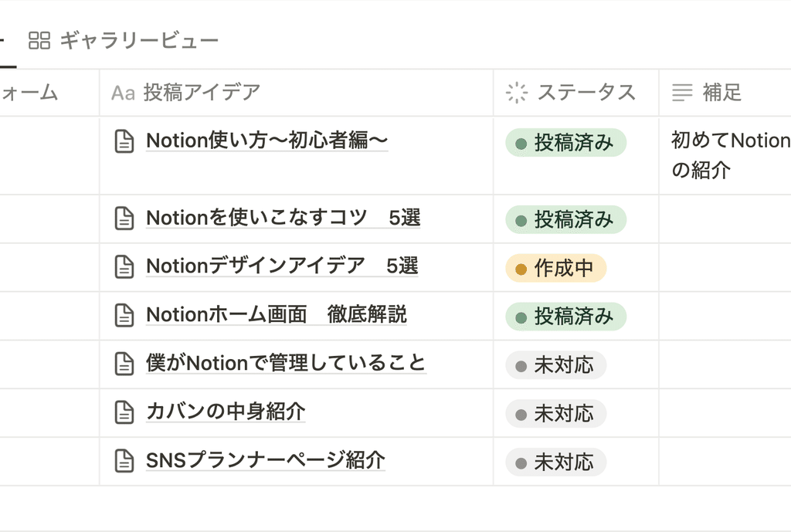Click page icon beside SNSプランナーページ紹介
Viewport: 791px width, 532px height.
click(124, 460)
